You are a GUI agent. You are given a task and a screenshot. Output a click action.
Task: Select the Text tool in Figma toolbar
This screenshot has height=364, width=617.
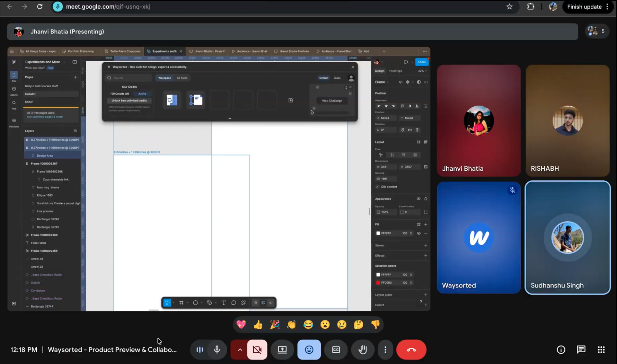(223, 303)
